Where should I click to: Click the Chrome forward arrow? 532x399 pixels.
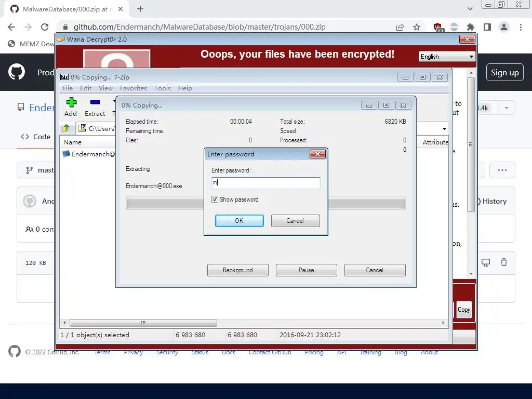pyautogui.click(x=28, y=27)
